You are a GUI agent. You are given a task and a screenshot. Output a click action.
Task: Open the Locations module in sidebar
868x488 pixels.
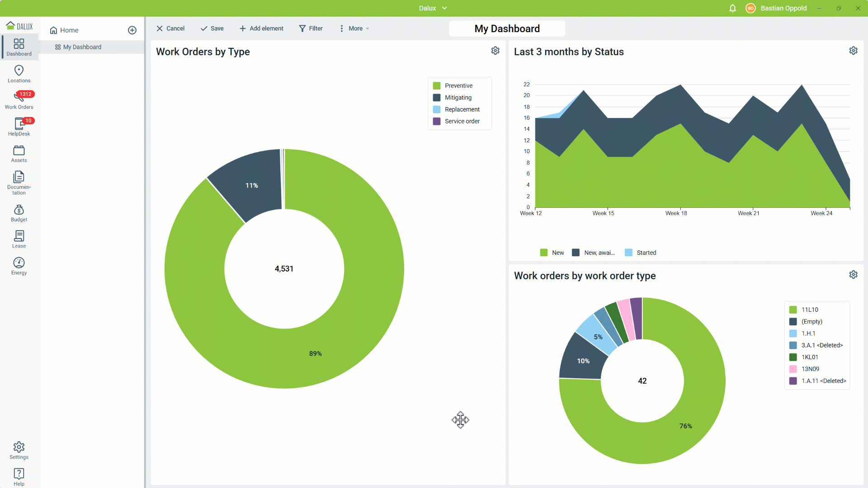19,74
